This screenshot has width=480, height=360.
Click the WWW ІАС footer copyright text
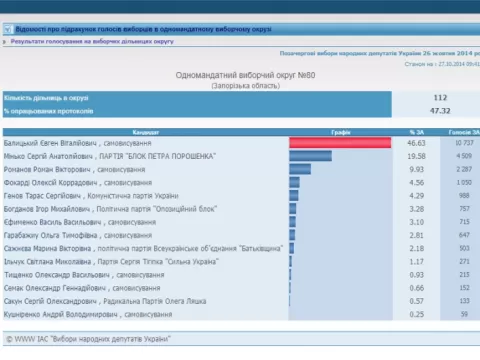[88, 339]
